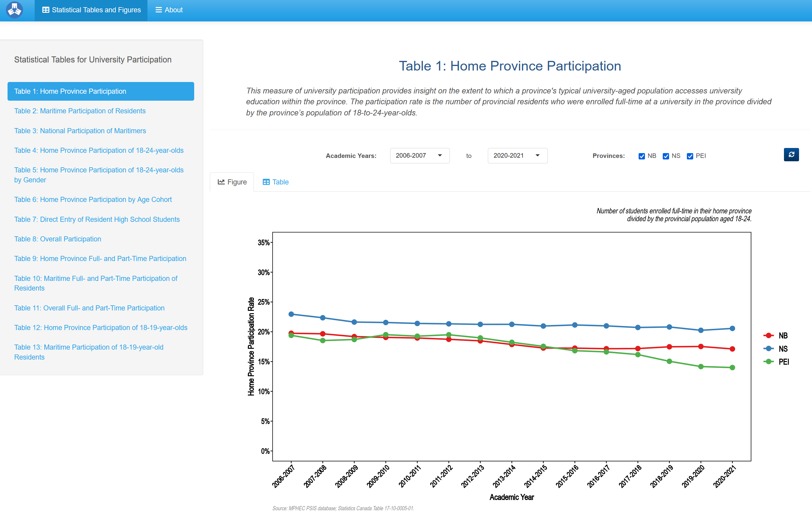Click the 'Provinces:' label

click(x=608, y=156)
